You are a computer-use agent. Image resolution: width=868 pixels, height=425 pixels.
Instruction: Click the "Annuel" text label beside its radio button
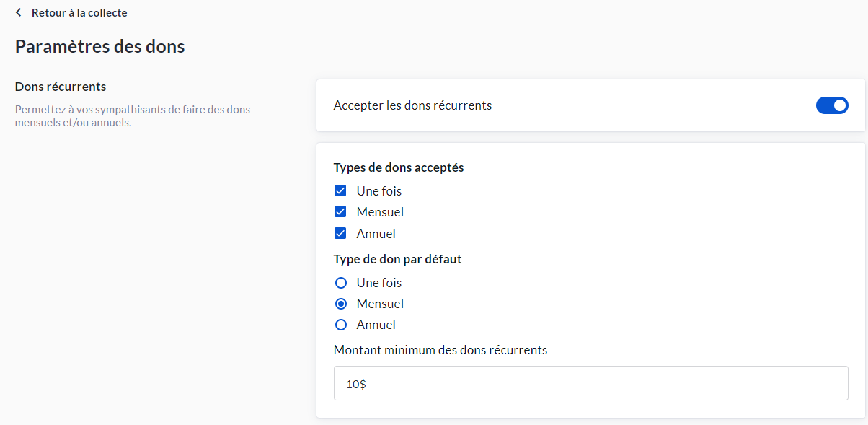pos(376,325)
